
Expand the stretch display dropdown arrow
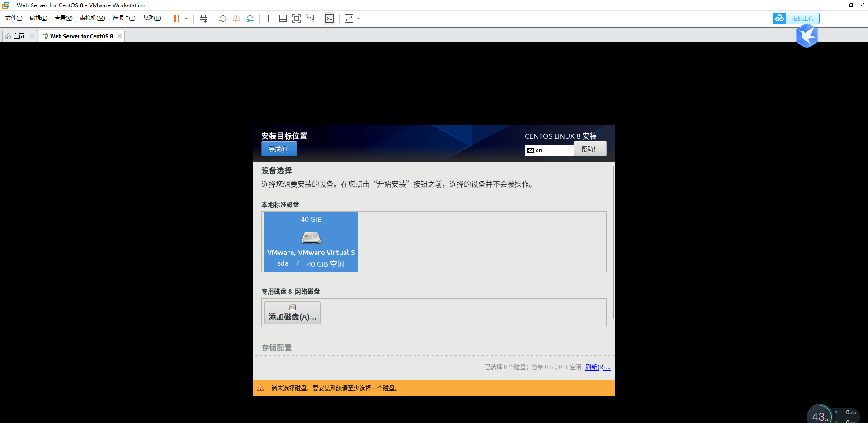[359, 19]
